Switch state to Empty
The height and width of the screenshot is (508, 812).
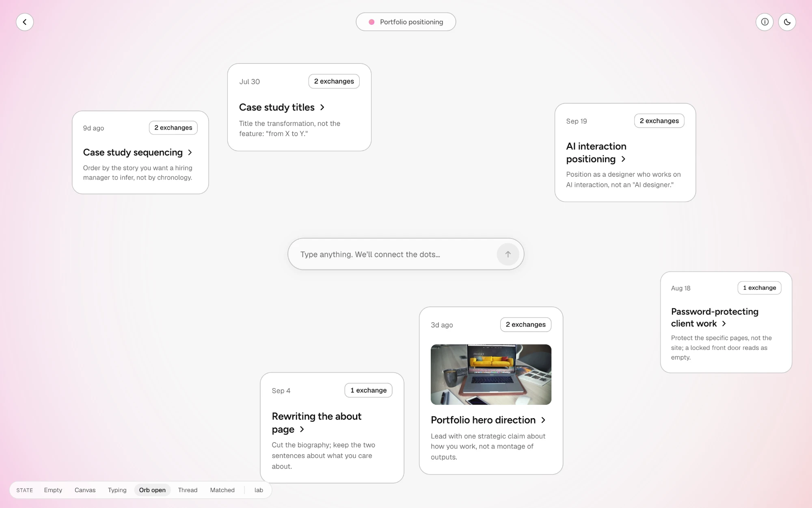(53, 490)
